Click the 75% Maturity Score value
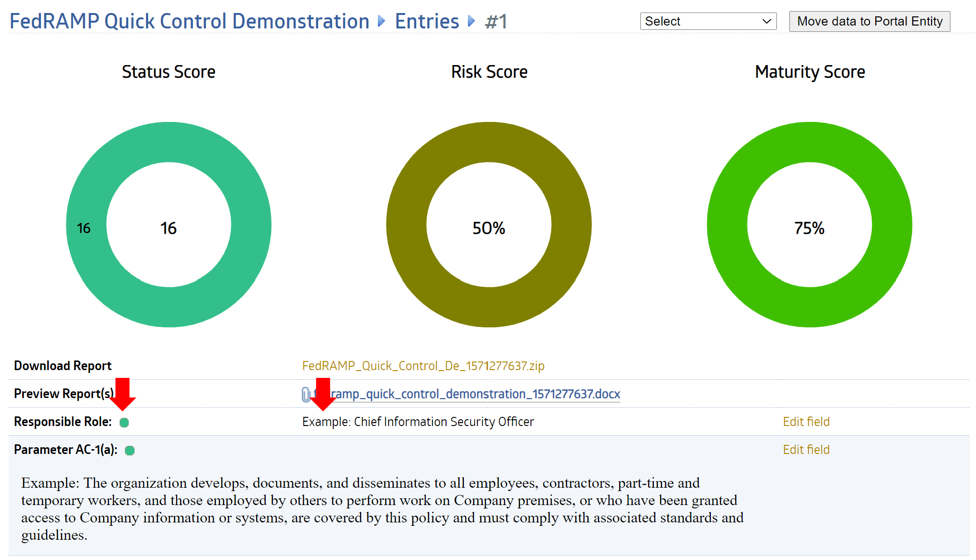 (x=809, y=228)
